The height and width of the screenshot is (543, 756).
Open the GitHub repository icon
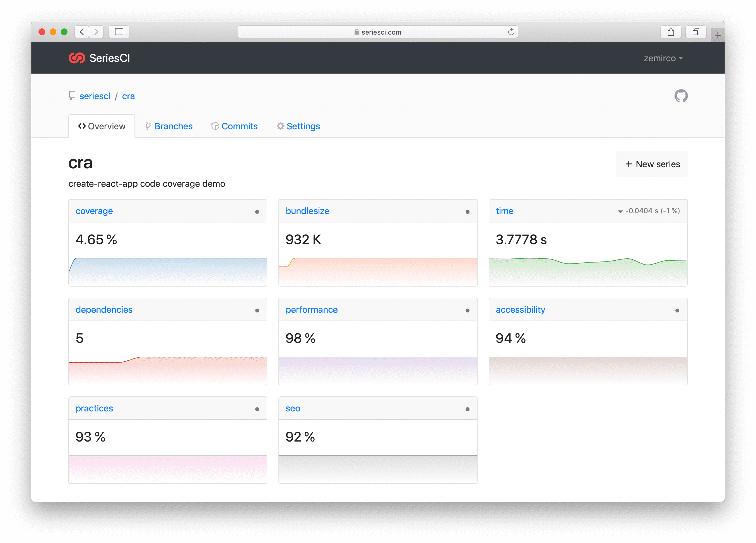(681, 96)
